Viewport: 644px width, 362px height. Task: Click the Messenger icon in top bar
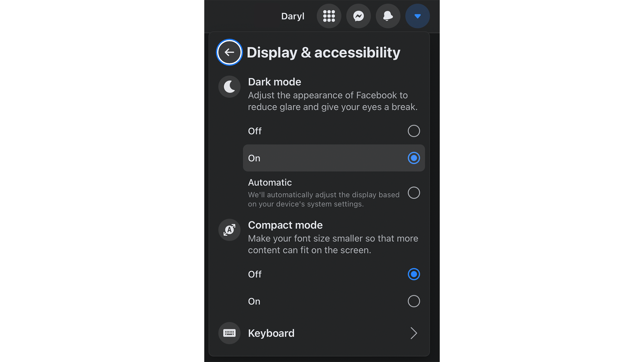pyautogui.click(x=359, y=16)
